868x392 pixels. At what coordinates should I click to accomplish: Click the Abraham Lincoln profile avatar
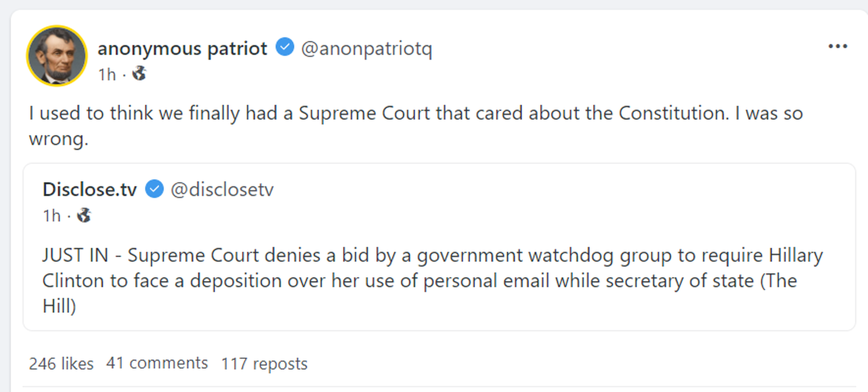point(57,56)
